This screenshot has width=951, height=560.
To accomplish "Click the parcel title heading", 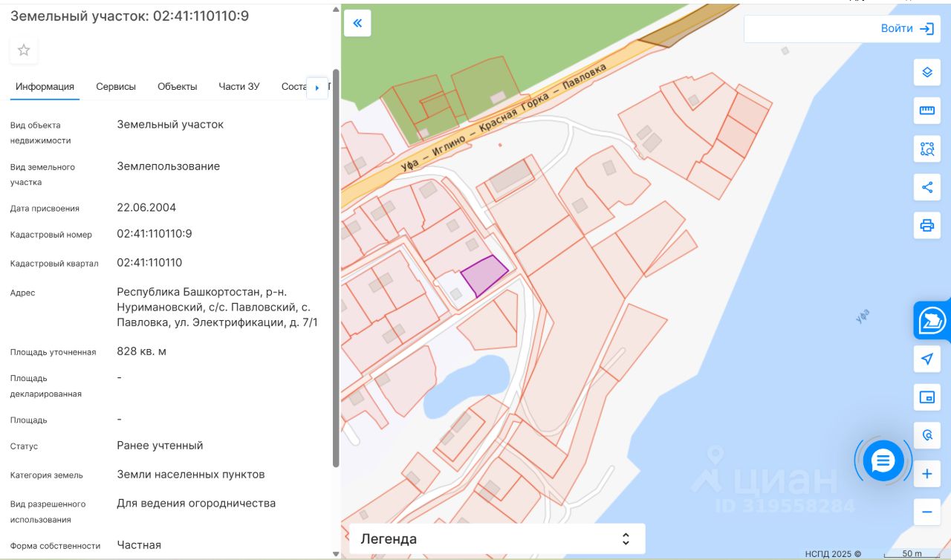I will click(129, 16).
